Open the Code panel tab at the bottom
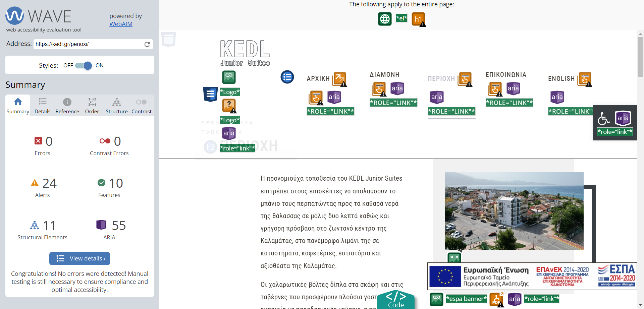Image resolution: width=644 pixels, height=309 pixels. (396, 300)
